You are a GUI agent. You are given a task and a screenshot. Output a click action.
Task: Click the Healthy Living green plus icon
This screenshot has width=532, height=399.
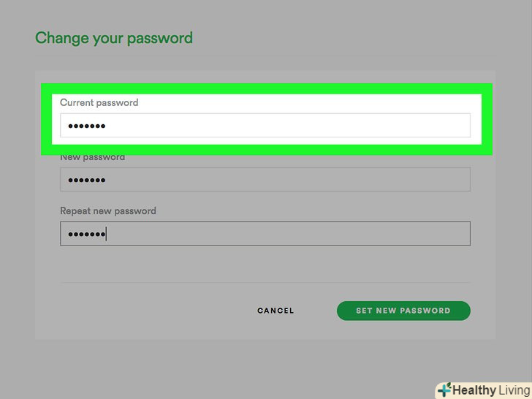click(x=444, y=390)
